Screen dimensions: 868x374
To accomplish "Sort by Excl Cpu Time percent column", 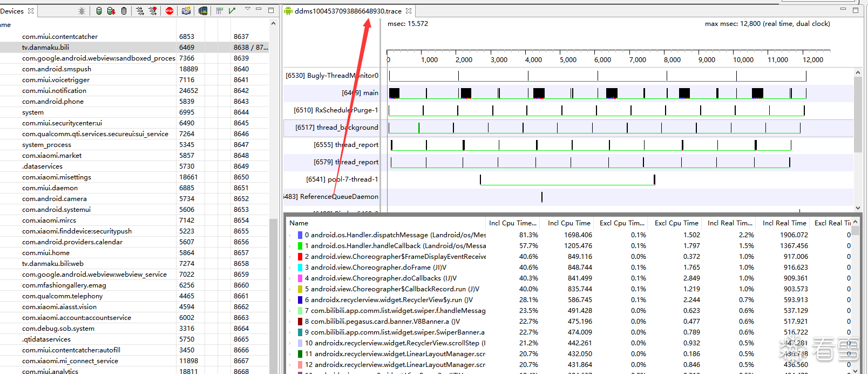I will (622, 223).
